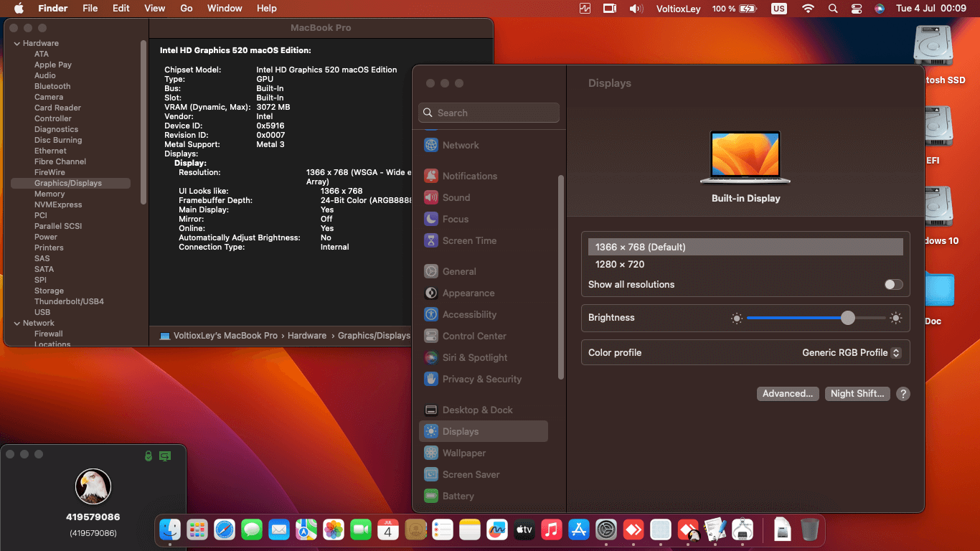Image resolution: width=980 pixels, height=551 pixels.
Task: Click the Night Shift... button
Action: [857, 394]
